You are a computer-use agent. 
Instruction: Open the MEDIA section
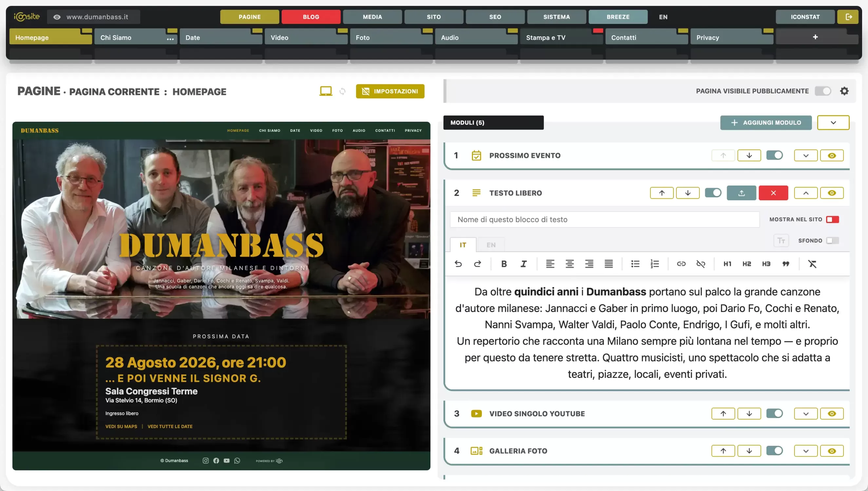tap(372, 17)
